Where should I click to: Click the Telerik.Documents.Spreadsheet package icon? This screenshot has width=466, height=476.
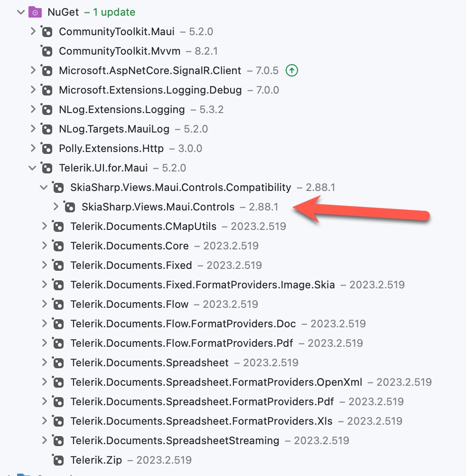tap(58, 363)
